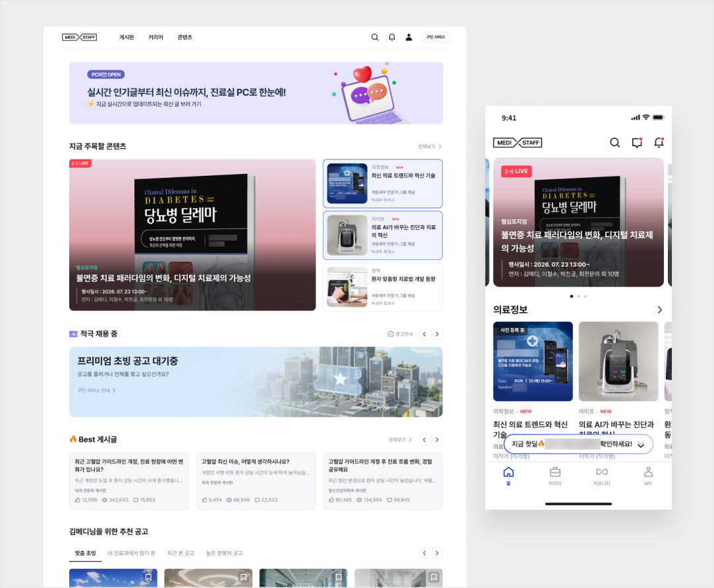Open the 의료정보 section chevron in mobile app

pyautogui.click(x=660, y=310)
